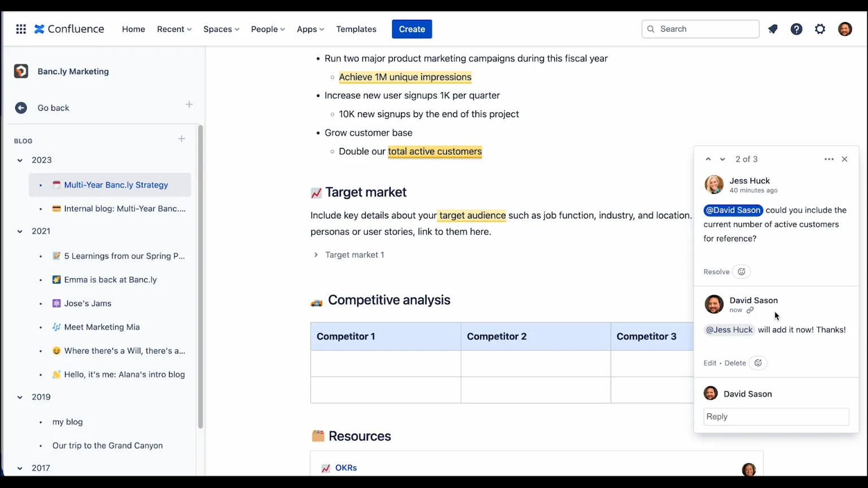Viewport: 868px width, 488px height.
Task: Open comment more options ellipsis
Action: point(829,159)
